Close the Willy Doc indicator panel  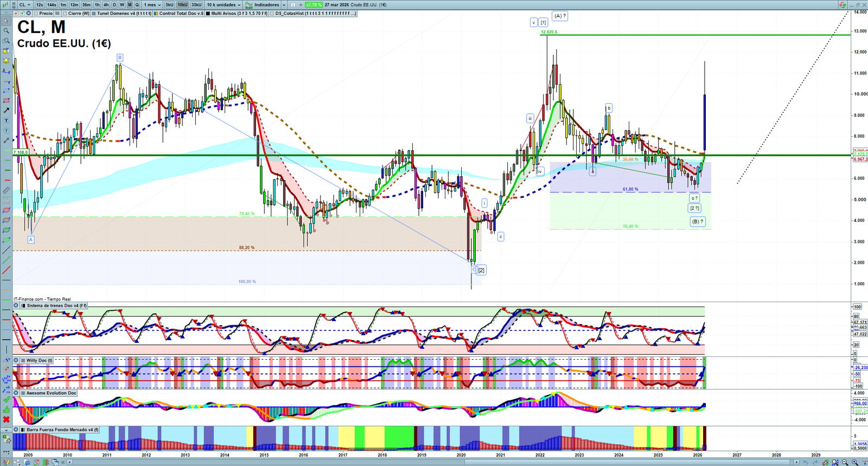pos(16,360)
